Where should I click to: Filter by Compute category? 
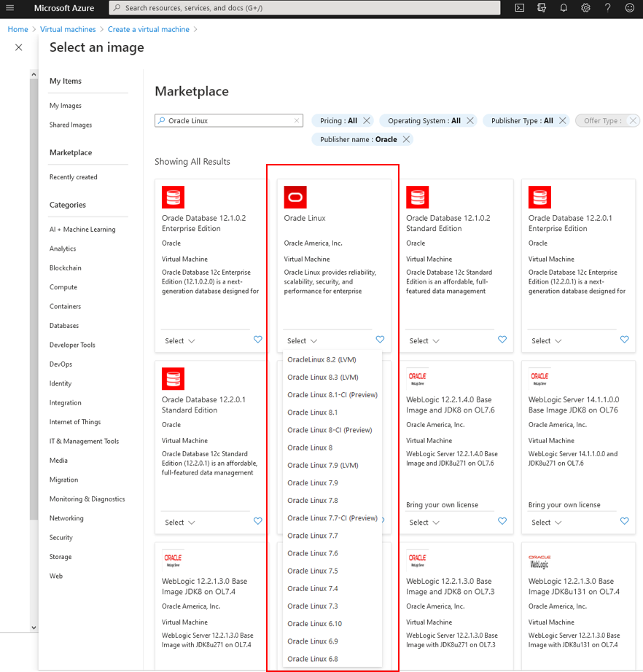[x=63, y=287]
